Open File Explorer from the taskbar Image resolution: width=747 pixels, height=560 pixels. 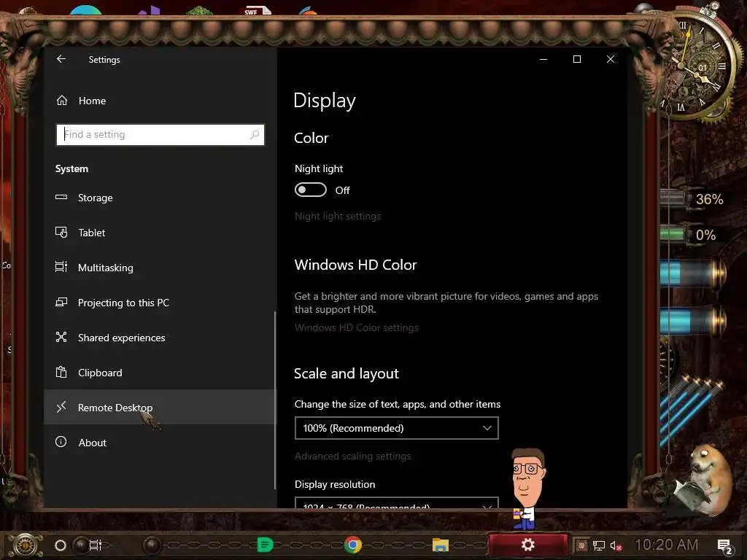[x=441, y=545]
